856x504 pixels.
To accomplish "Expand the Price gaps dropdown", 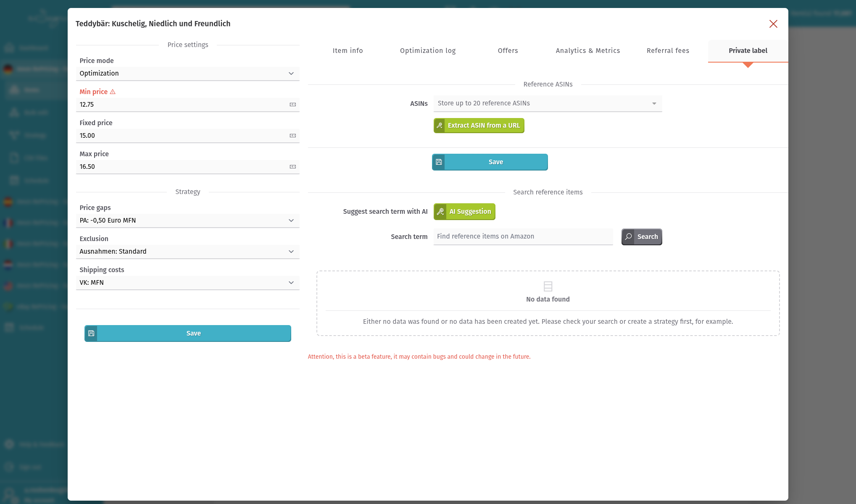I will pyautogui.click(x=187, y=220).
